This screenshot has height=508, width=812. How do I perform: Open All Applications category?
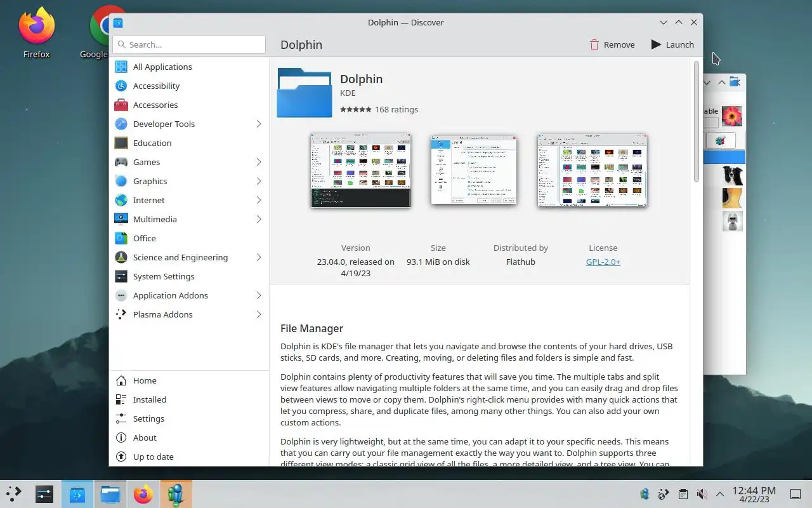point(189,67)
